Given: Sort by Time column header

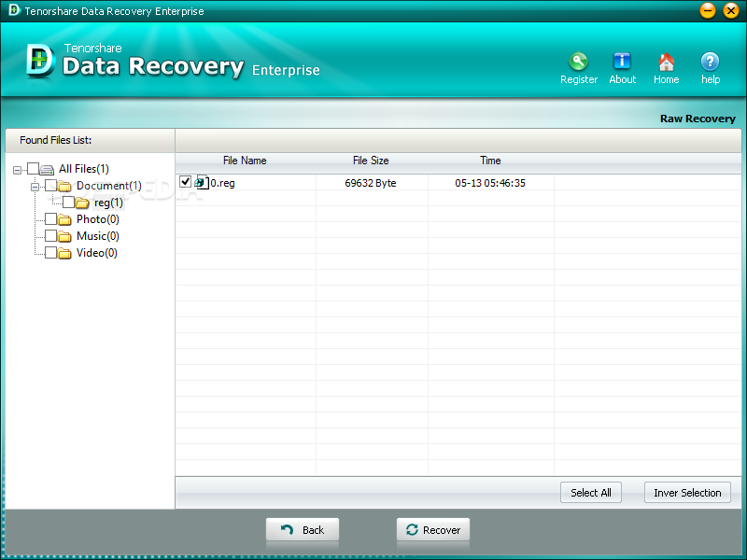Looking at the screenshot, I should [x=490, y=161].
